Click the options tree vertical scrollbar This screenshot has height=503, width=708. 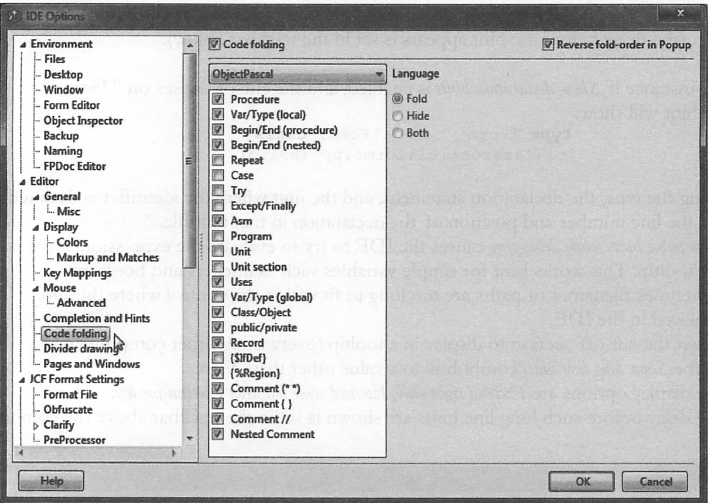191,200
